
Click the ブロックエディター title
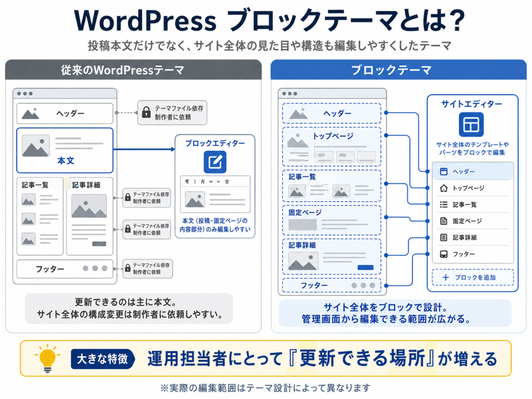pyautogui.click(x=215, y=143)
